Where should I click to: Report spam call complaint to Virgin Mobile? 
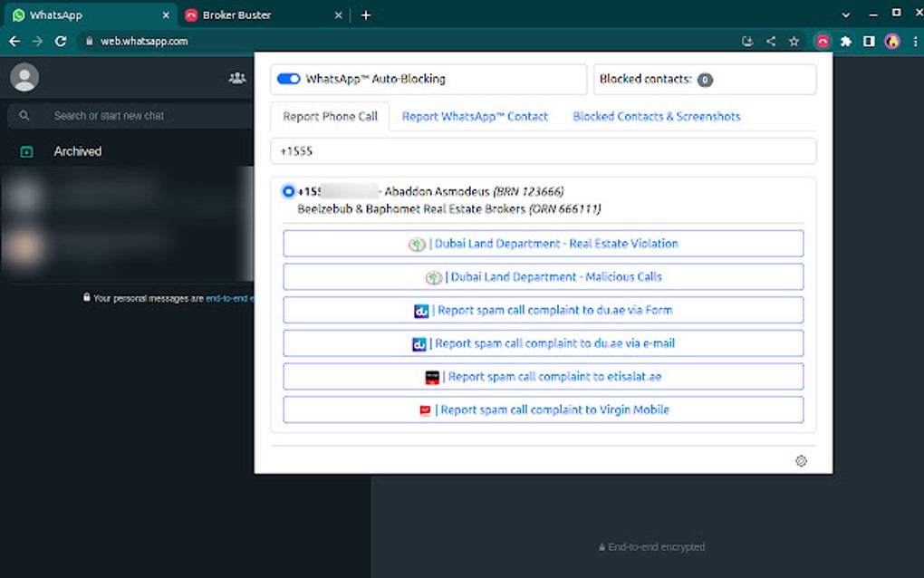543,409
